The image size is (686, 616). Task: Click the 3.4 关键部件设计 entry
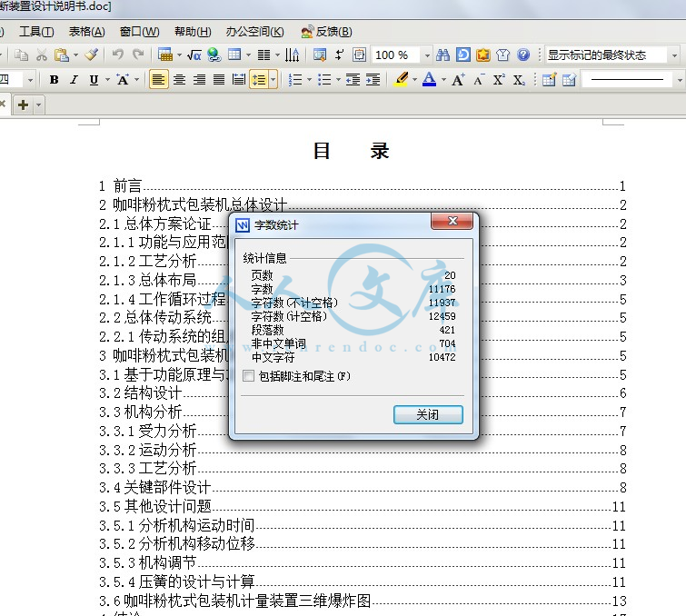[x=363, y=487]
